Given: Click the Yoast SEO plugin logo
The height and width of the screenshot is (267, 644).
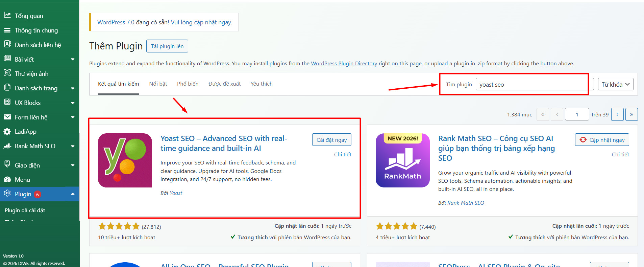Looking at the screenshot, I should [125, 160].
